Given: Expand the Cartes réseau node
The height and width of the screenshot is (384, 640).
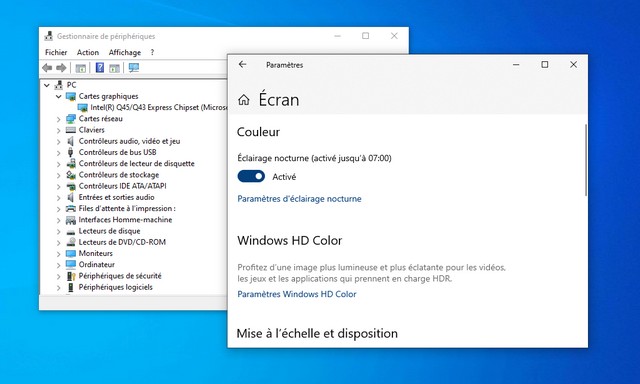Looking at the screenshot, I should pos(58,119).
